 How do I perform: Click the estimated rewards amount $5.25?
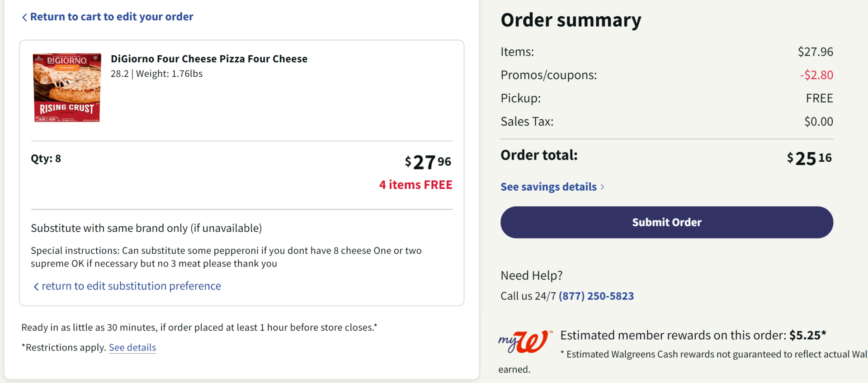(807, 335)
